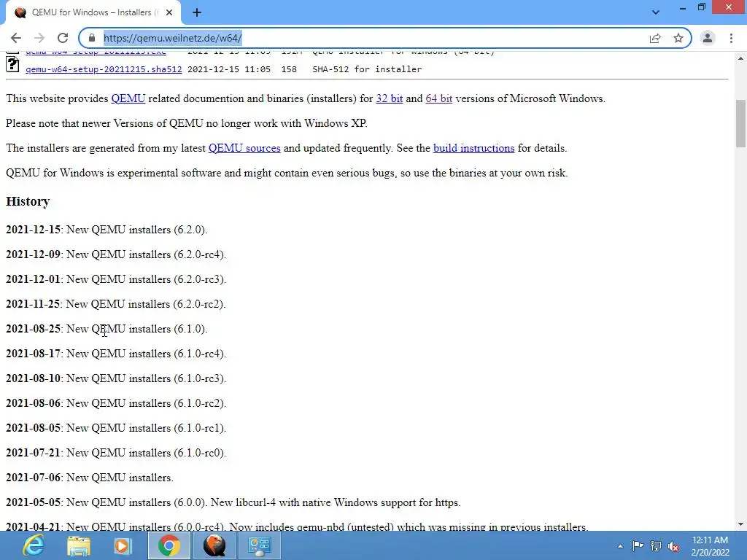747x560 pixels.
Task: Open Windows Media Player from taskbar
Action: coord(123,545)
